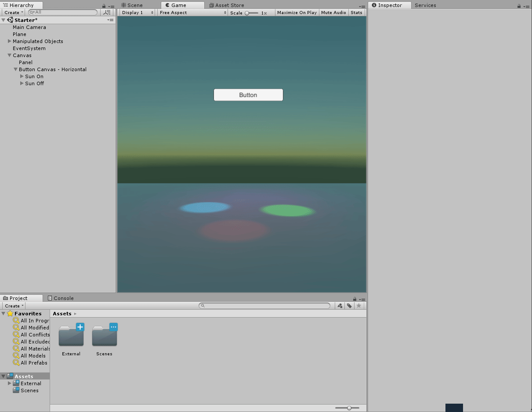Toggle Maximize On Play
Viewport: 532px width, 412px height.
pos(297,13)
